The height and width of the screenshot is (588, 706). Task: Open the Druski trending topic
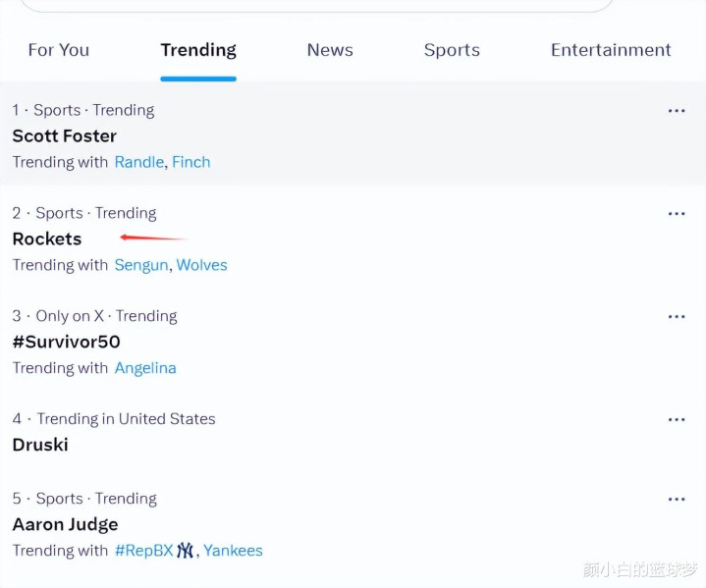(x=40, y=445)
